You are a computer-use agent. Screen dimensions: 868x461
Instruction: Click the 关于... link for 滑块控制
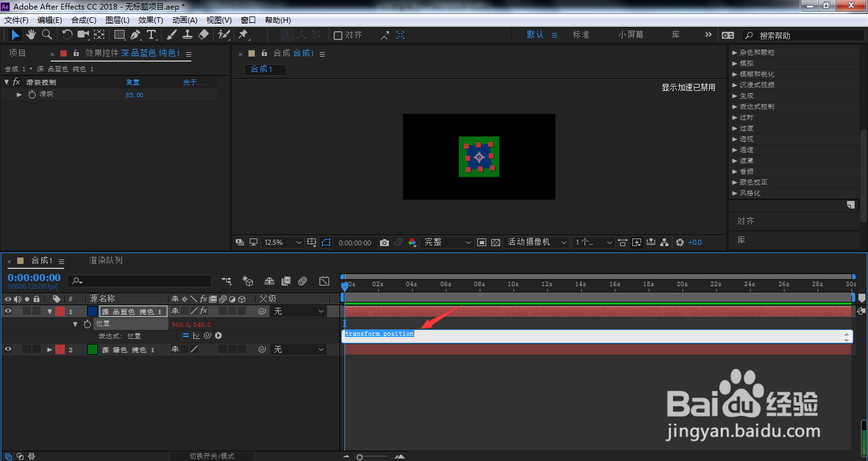pos(194,82)
